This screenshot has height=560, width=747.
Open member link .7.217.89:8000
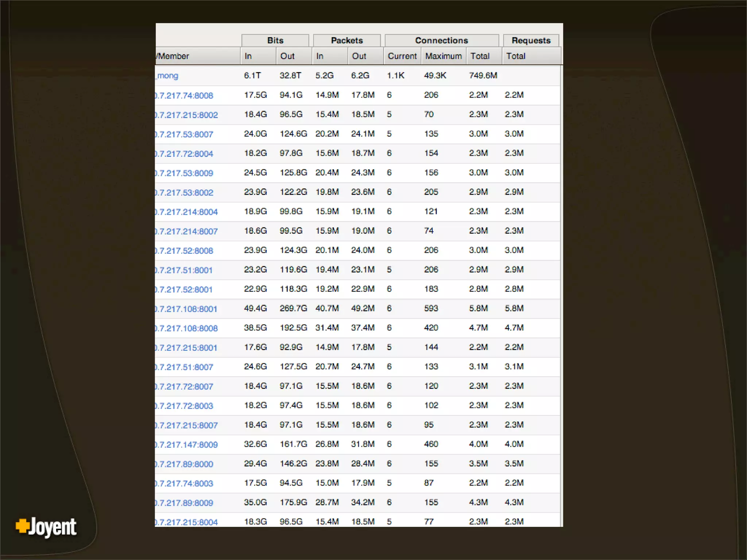click(184, 464)
